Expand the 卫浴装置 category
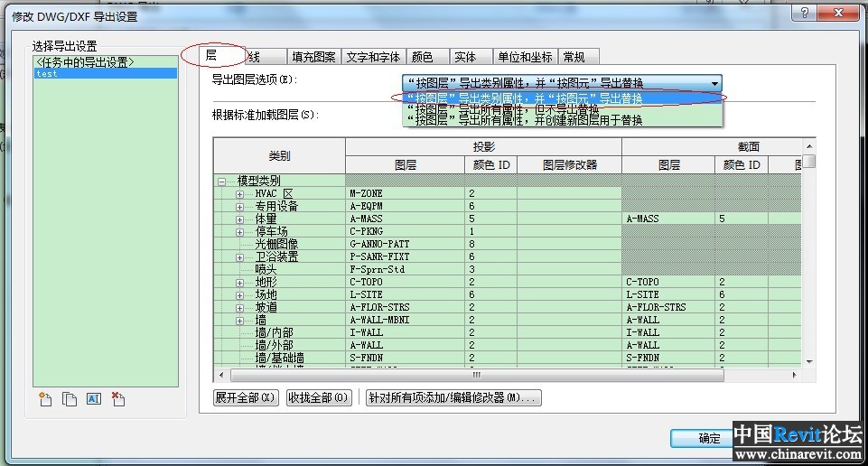 point(239,258)
